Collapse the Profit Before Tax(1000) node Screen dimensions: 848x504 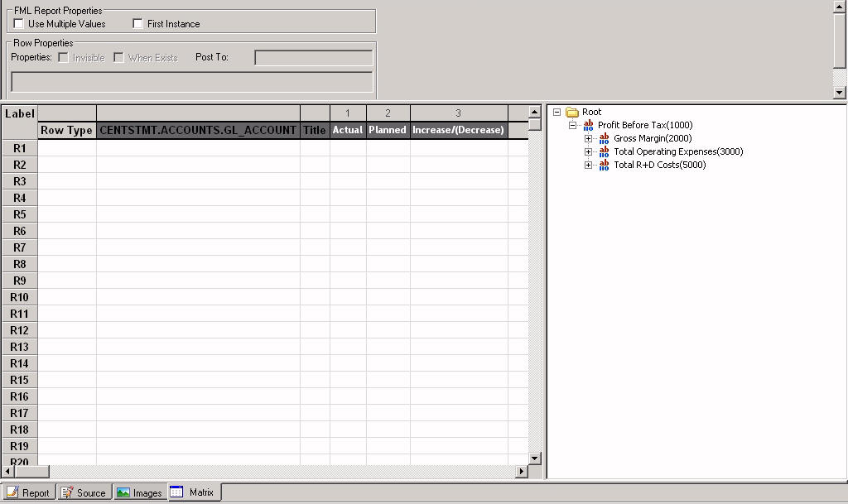(x=572, y=125)
